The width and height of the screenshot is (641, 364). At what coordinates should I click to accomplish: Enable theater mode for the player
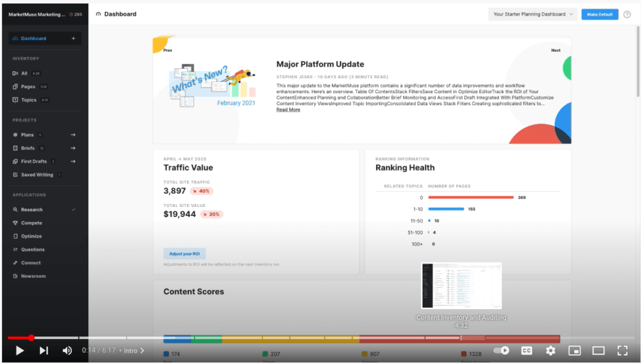click(x=598, y=350)
